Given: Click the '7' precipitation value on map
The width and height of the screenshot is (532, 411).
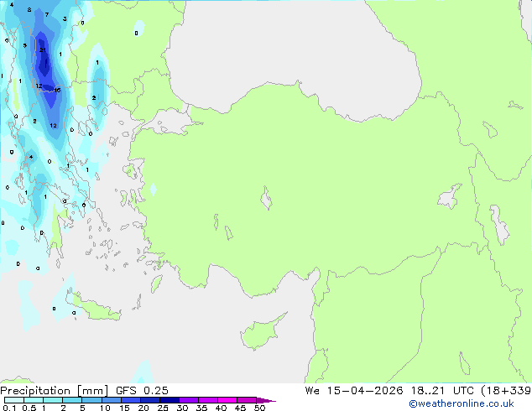Looking at the screenshot, I should [47, 14].
